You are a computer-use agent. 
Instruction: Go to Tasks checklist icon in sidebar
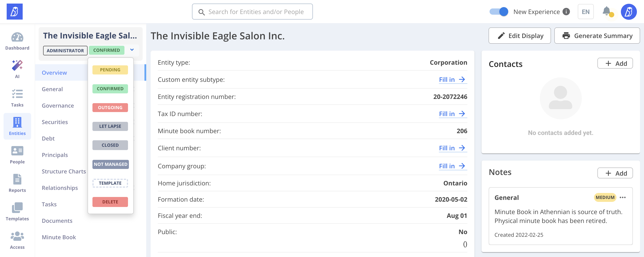click(x=17, y=94)
